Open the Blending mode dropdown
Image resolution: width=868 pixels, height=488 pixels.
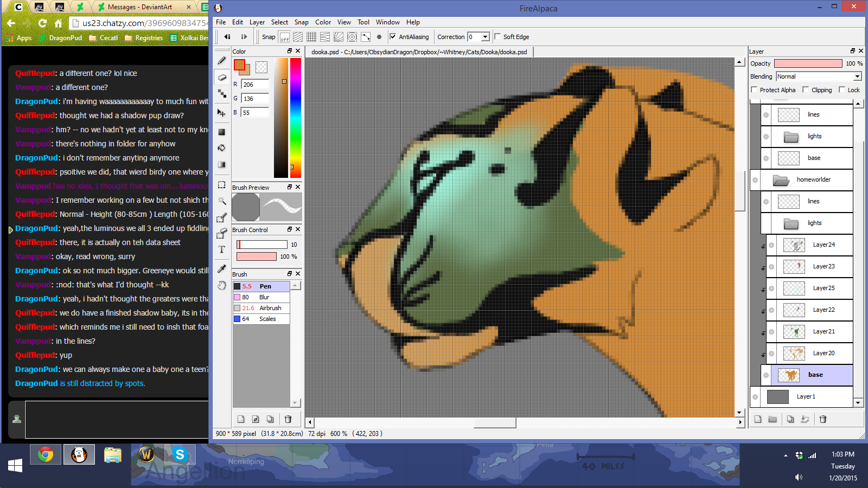coord(819,76)
